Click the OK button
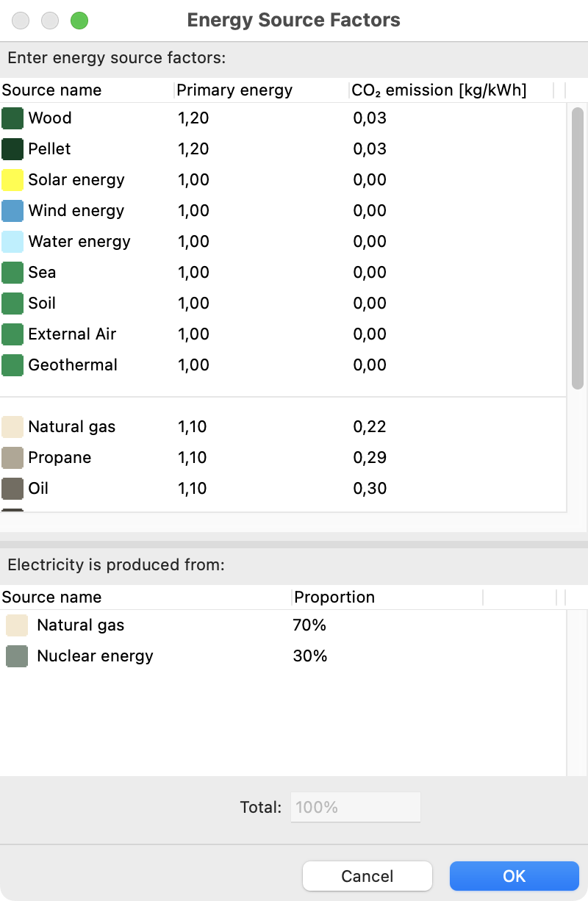Screen dimensions: 588x901 tap(514, 876)
